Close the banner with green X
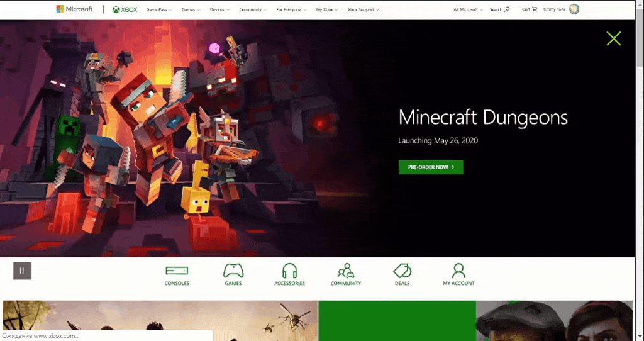 (x=613, y=38)
